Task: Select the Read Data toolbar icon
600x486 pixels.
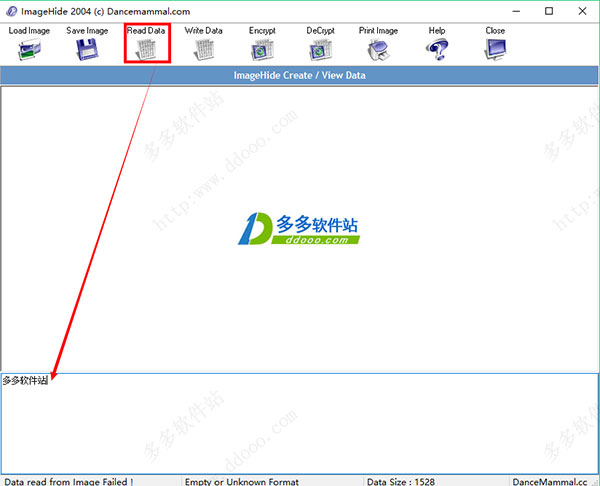Action: [x=147, y=50]
